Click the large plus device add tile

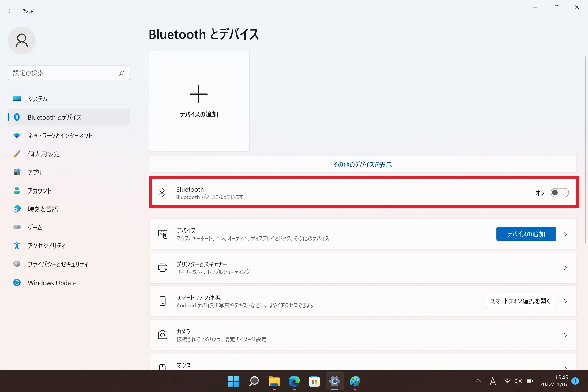199,101
